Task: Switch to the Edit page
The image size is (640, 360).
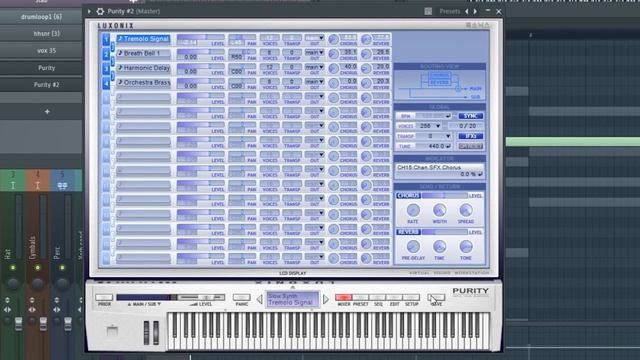Action: click(394, 298)
